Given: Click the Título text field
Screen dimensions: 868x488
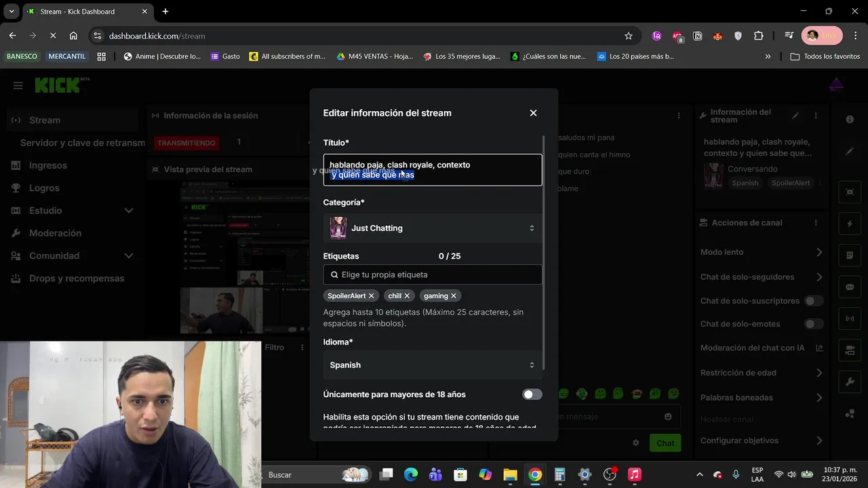Looking at the screenshot, I should tap(433, 170).
